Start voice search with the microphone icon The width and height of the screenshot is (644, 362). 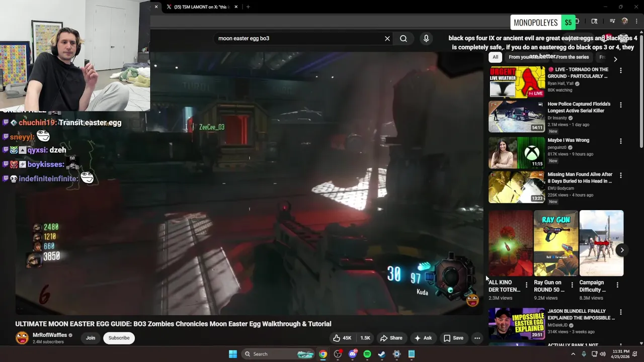(x=426, y=38)
